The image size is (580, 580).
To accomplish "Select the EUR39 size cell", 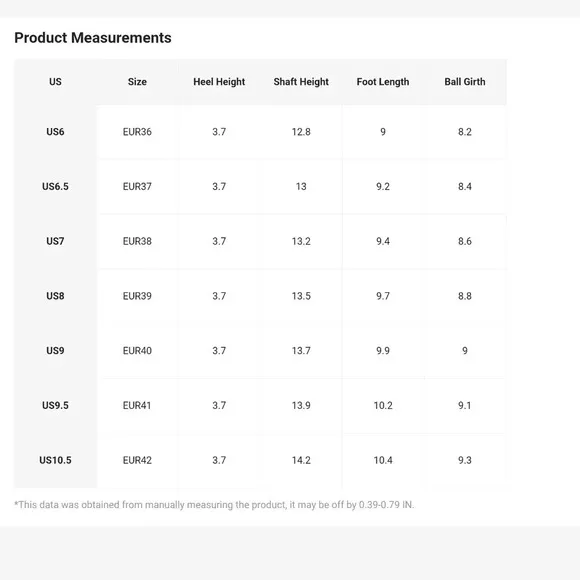I will click(x=137, y=296).
